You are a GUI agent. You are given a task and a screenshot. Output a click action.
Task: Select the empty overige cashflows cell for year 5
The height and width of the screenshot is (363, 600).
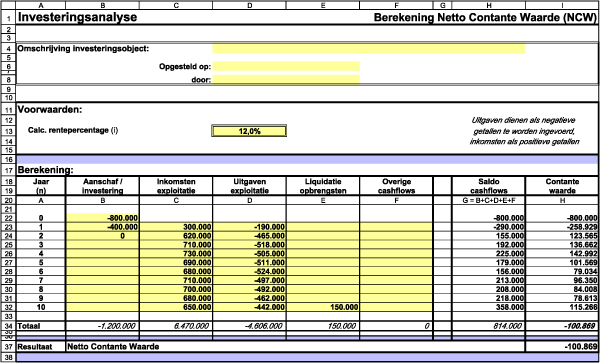pyautogui.click(x=396, y=262)
